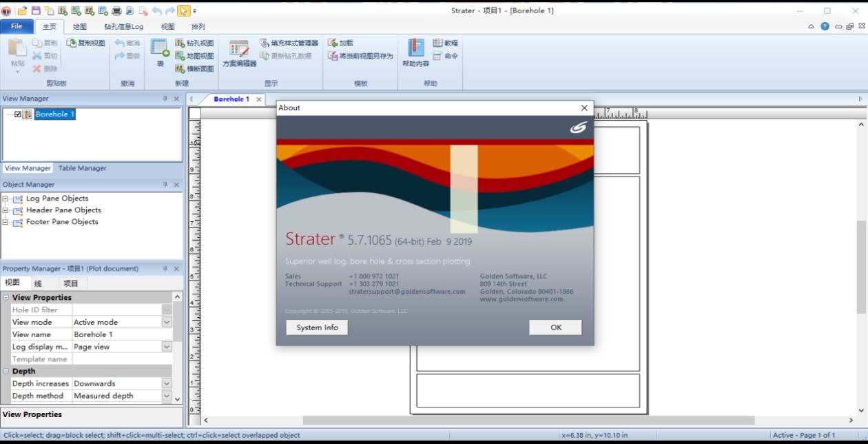Click the Open folder icon in quick access toolbar
The height and width of the screenshot is (444, 868).
[22, 10]
